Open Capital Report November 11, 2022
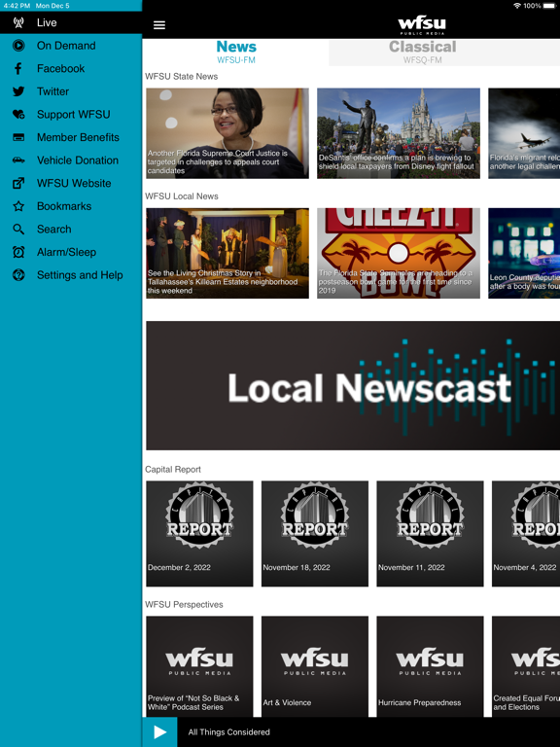The height and width of the screenshot is (747, 560). [x=430, y=534]
